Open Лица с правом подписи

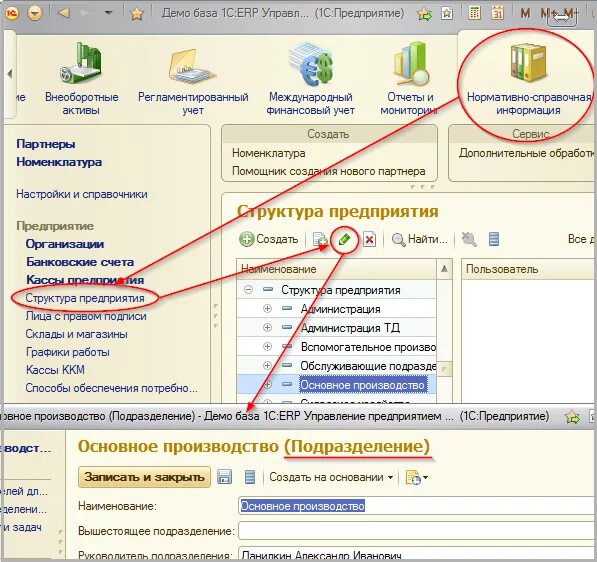point(86,316)
